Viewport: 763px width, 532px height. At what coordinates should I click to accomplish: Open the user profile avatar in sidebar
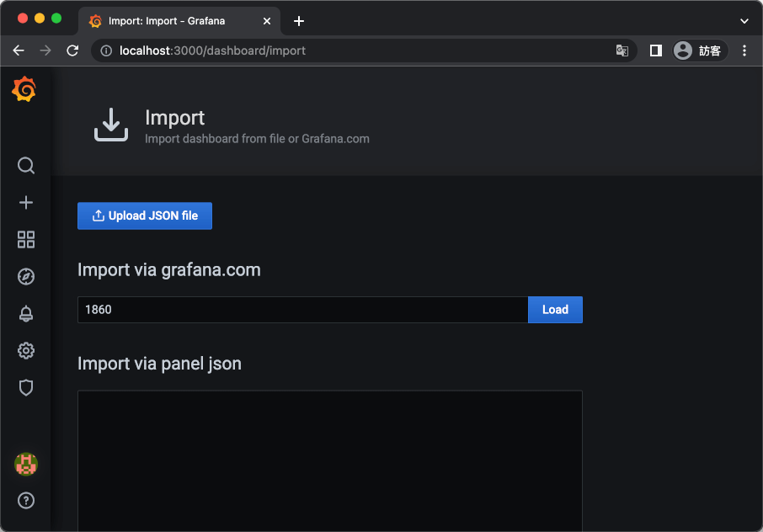26,464
